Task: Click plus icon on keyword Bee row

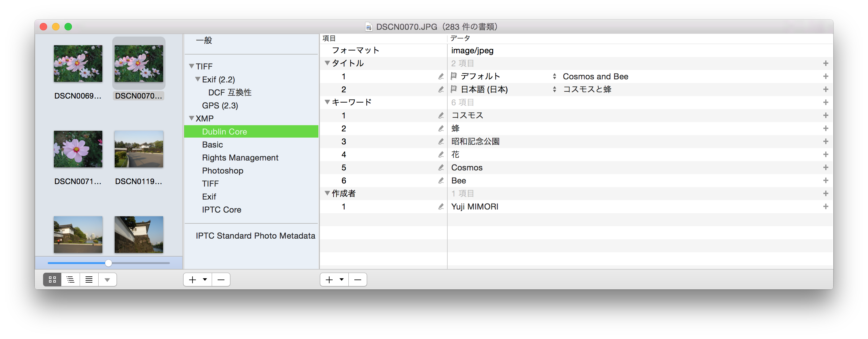Action: click(x=826, y=181)
